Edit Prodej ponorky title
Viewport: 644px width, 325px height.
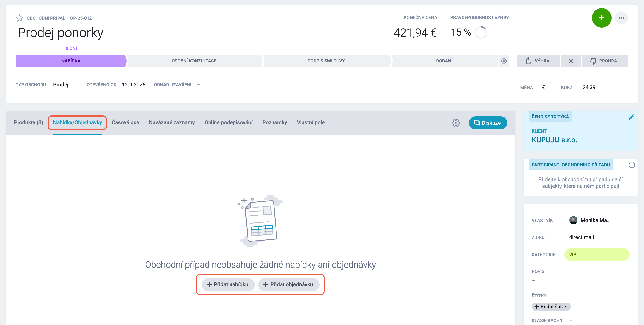[60, 33]
